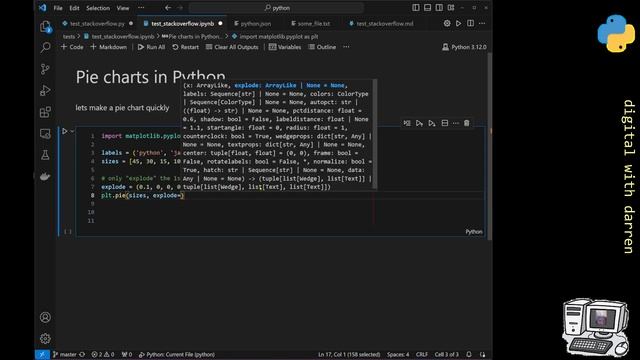This screenshot has width=640, height=360.
Task: Open notebook toolbar overflow ellipsis
Action: pos(346,47)
